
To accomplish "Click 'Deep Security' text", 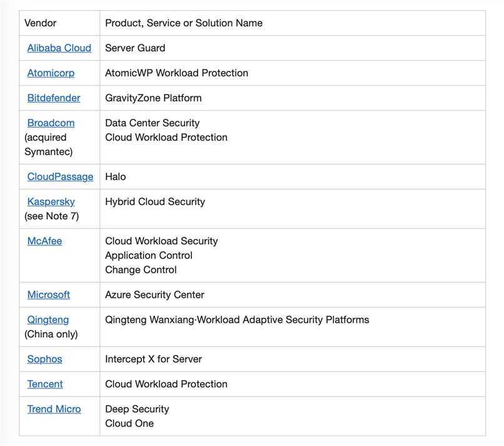I will click(137, 409).
